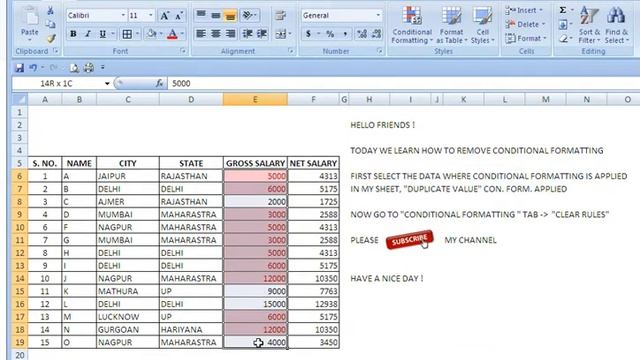
Task: Click the red SUBSCRIBE button
Action: tap(409, 240)
